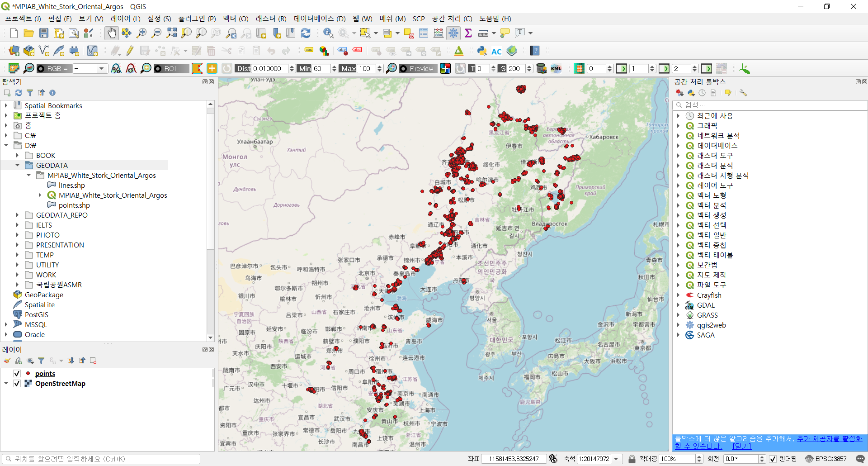
Task: Open the 레이어 menu
Action: [x=125, y=19]
